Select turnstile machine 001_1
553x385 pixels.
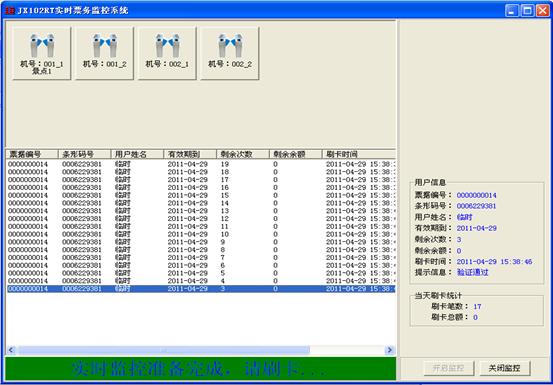click(42, 54)
